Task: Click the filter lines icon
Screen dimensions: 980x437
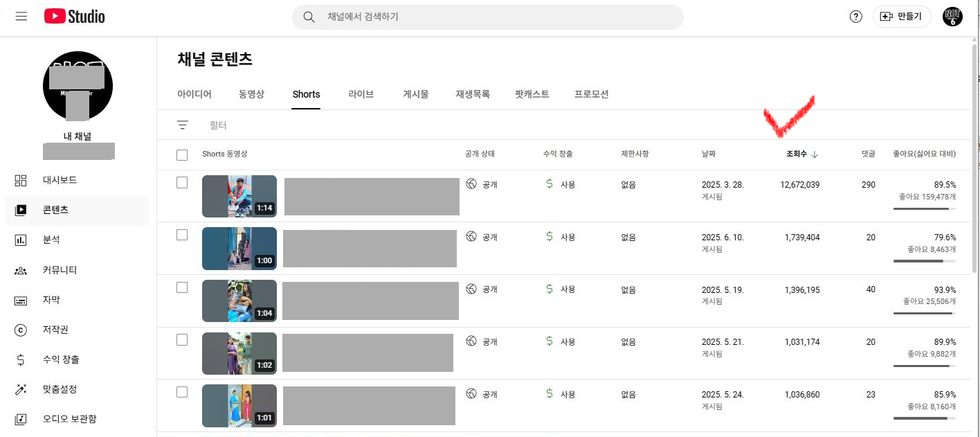Action: (x=182, y=125)
